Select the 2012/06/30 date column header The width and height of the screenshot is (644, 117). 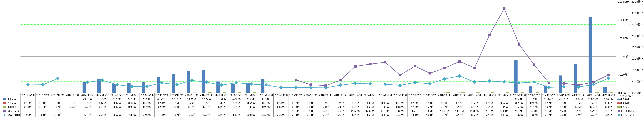click(87, 95)
